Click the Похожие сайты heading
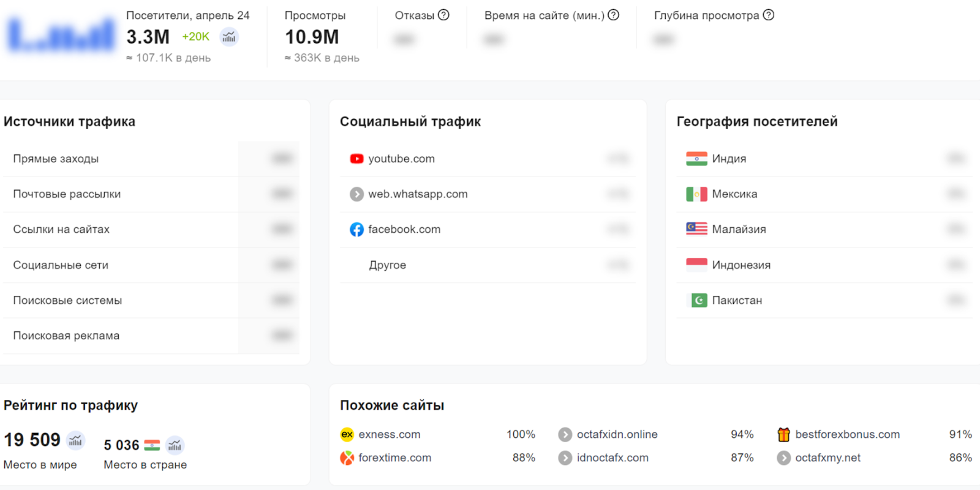The width and height of the screenshot is (980, 490). 392,405
